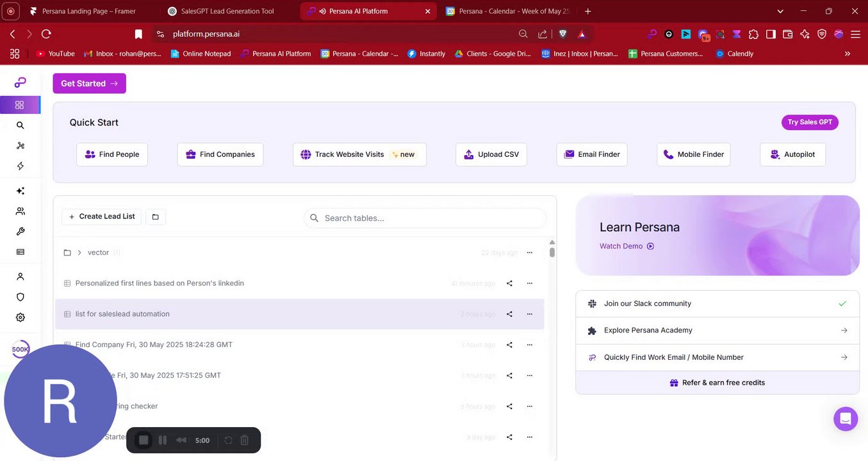
Task: Click the Get Started button
Action: [89, 83]
